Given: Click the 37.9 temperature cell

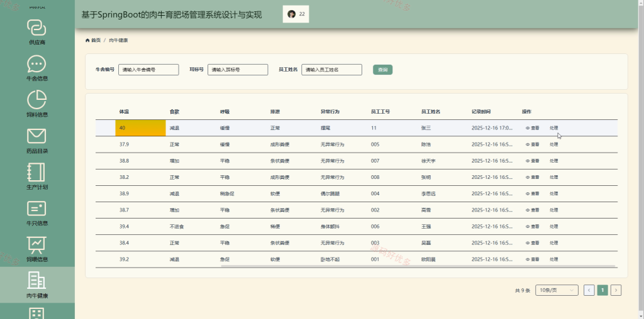Looking at the screenshot, I should point(124,144).
